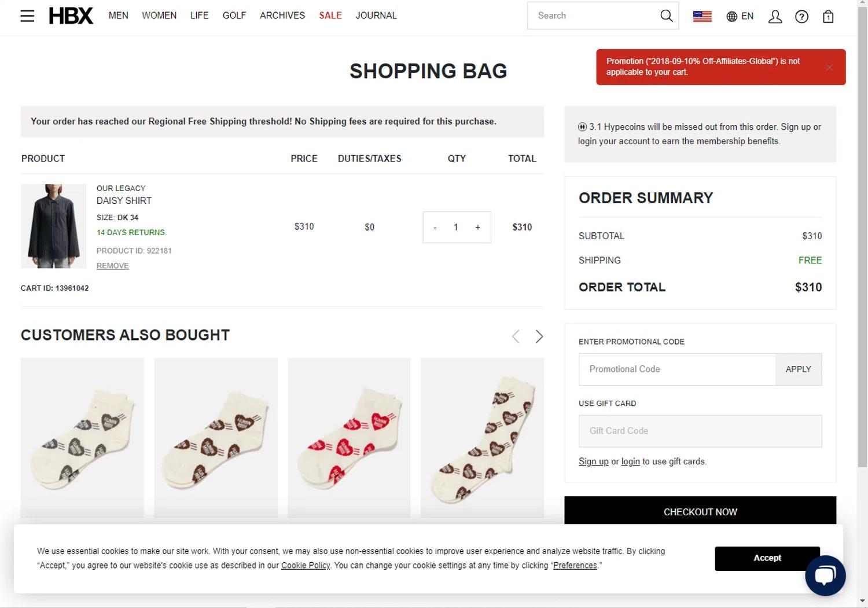Viewport: 868px width, 608px height.
Task: Decrease Daisy Shirt quantity with minus
Action: point(435,228)
